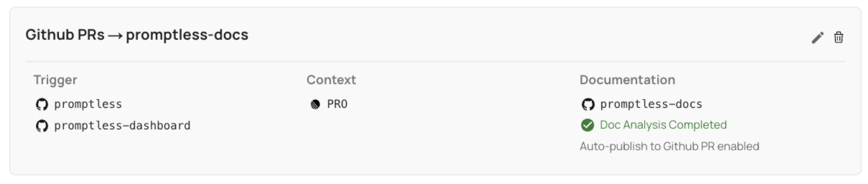Click the GitHub icon beside promptless-dashboard
This screenshot has width=868, height=184.
[x=42, y=126]
